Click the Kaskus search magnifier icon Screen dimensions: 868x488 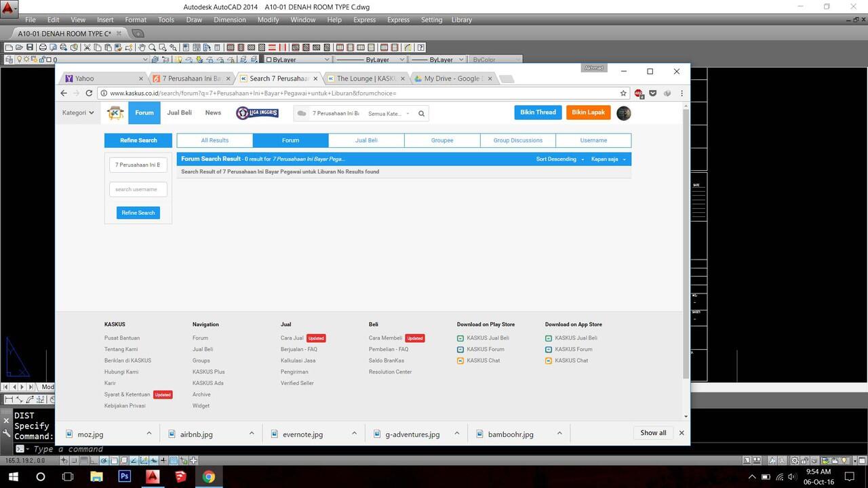[x=421, y=113]
